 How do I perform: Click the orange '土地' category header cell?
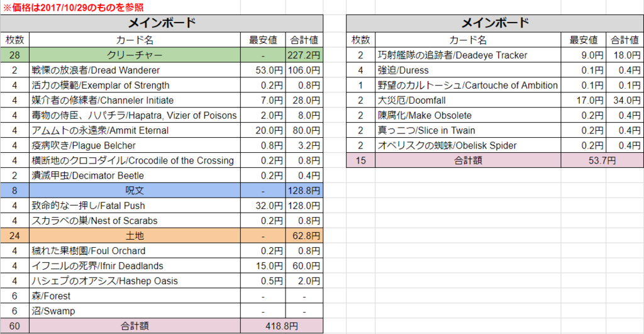[x=135, y=236]
